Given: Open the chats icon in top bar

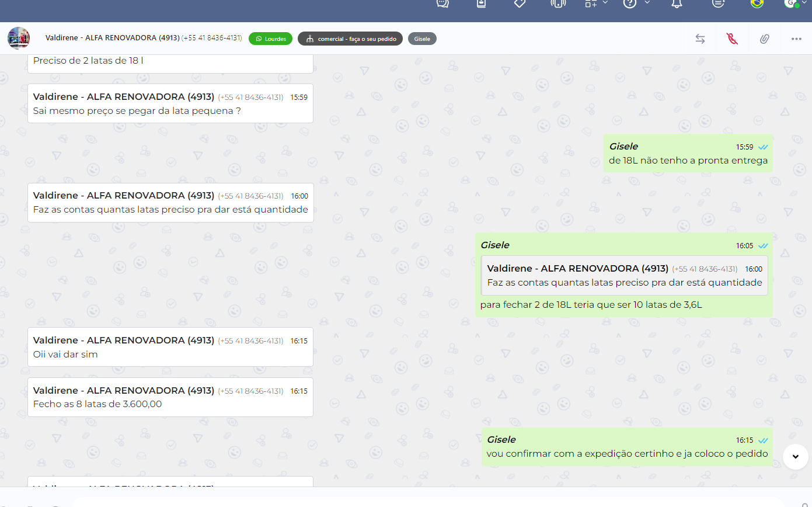Looking at the screenshot, I should click(x=443, y=4).
